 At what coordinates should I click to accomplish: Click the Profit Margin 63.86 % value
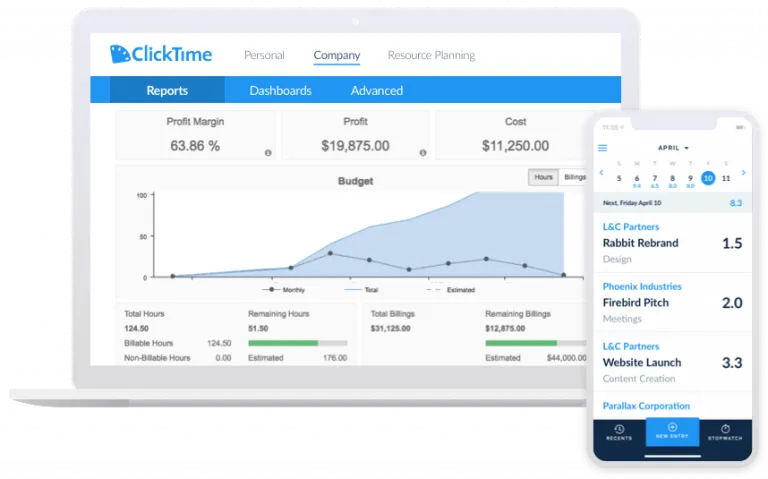(x=195, y=146)
